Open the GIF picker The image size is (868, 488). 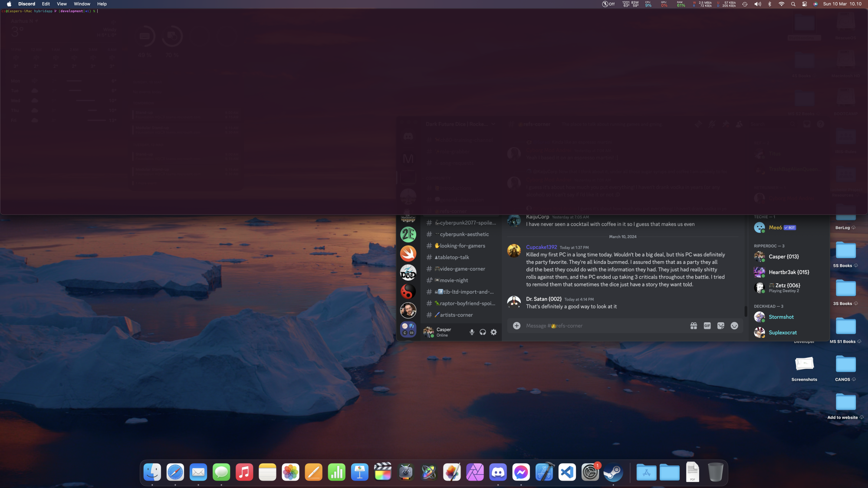(707, 326)
